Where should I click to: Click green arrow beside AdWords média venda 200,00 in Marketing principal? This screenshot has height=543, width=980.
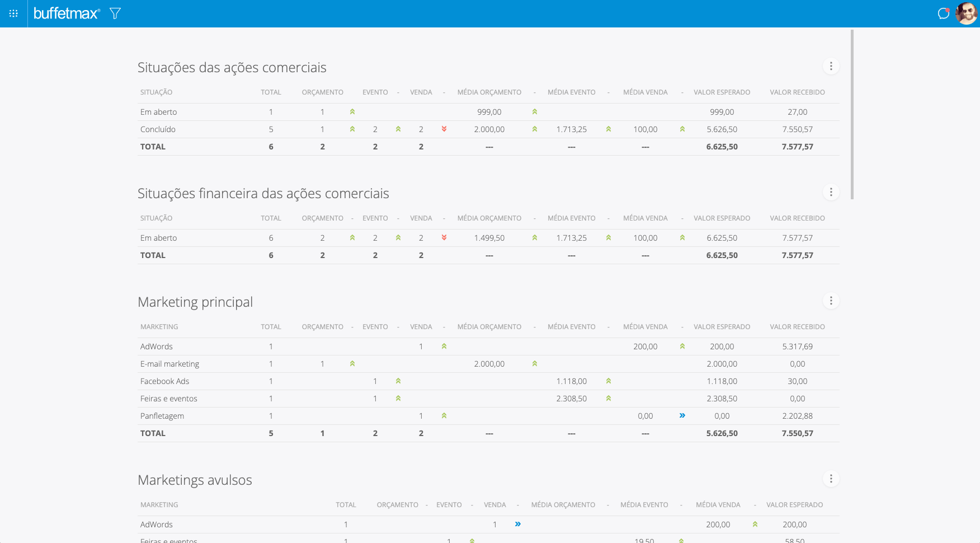(x=682, y=347)
